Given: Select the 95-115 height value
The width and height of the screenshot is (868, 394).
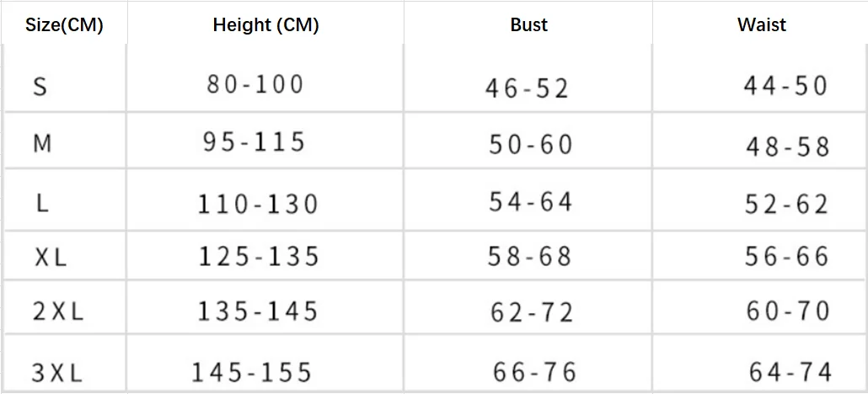Looking at the screenshot, I should click(x=255, y=142).
